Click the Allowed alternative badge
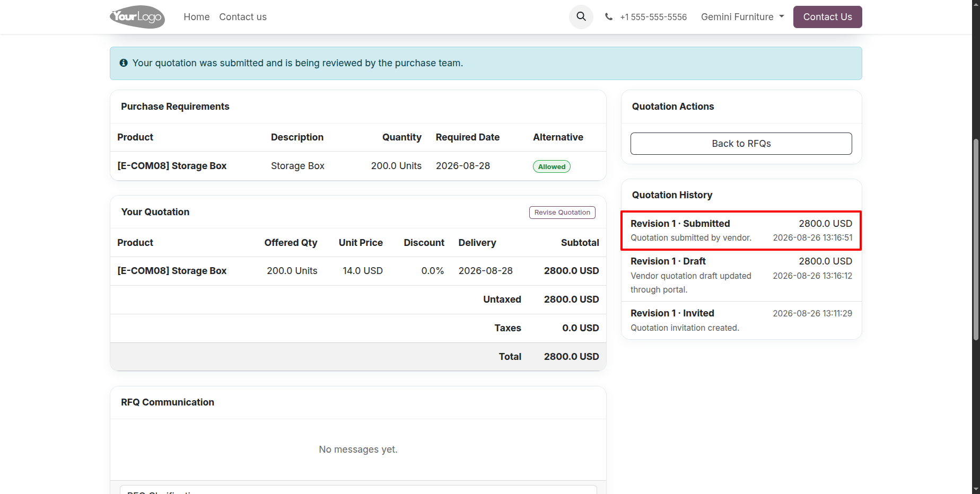This screenshot has width=980, height=494. [x=552, y=166]
